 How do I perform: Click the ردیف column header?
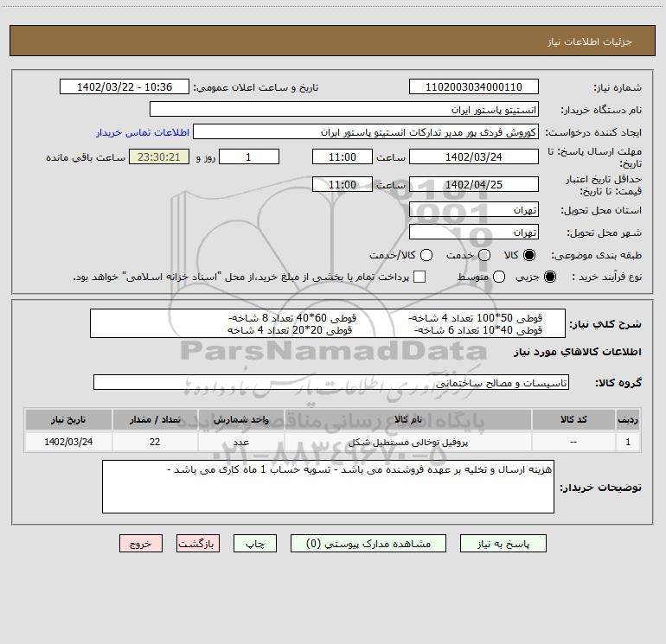click(x=628, y=419)
